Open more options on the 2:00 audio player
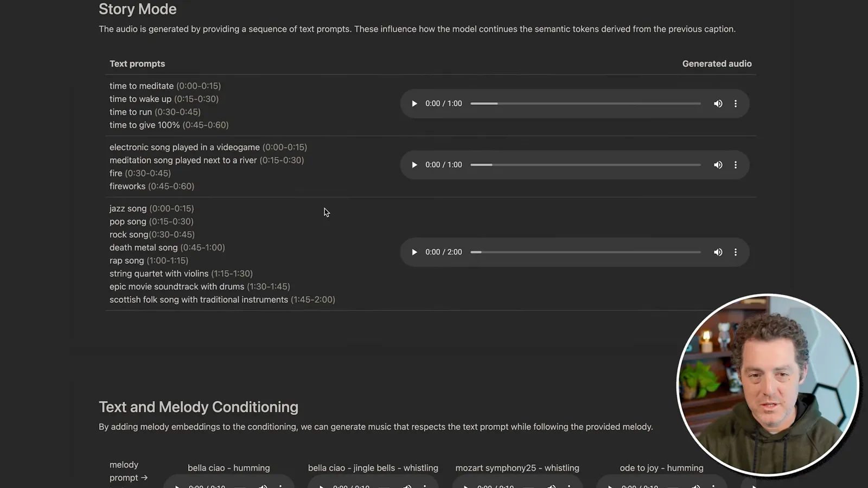The width and height of the screenshot is (868, 488). point(736,252)
